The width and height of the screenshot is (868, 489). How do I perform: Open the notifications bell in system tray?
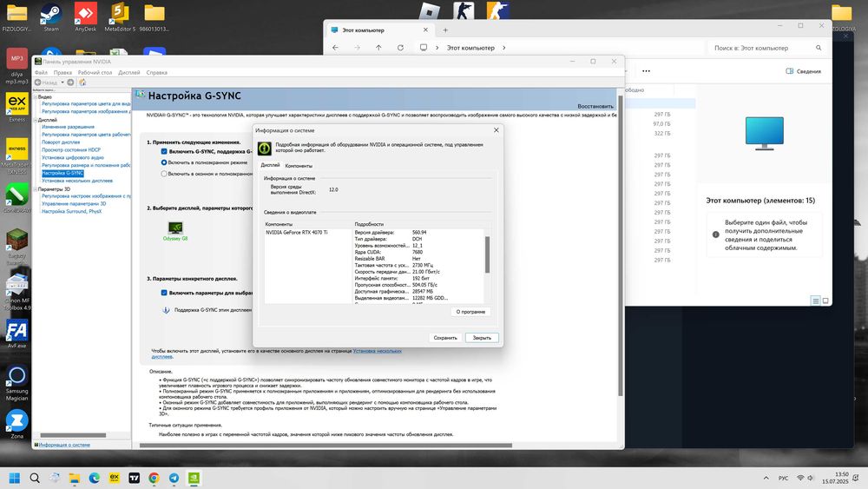point(856,478)
